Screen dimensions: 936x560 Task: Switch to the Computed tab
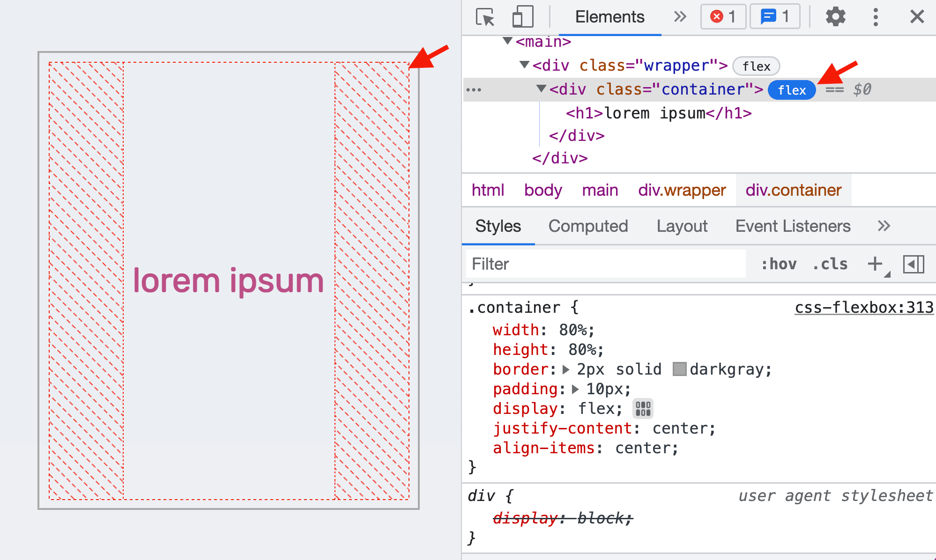587,225
